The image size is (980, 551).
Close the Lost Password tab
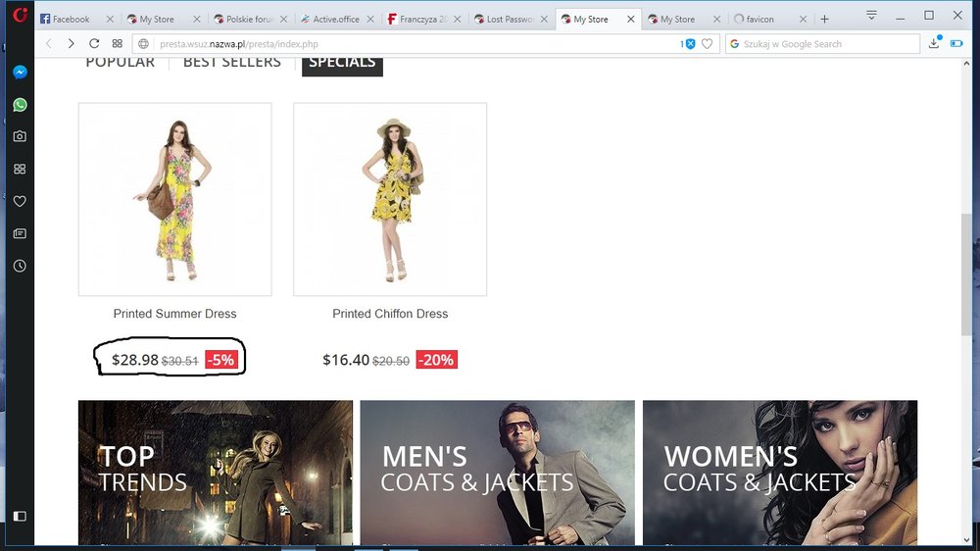pyautogui.click(x=544, y=20)
